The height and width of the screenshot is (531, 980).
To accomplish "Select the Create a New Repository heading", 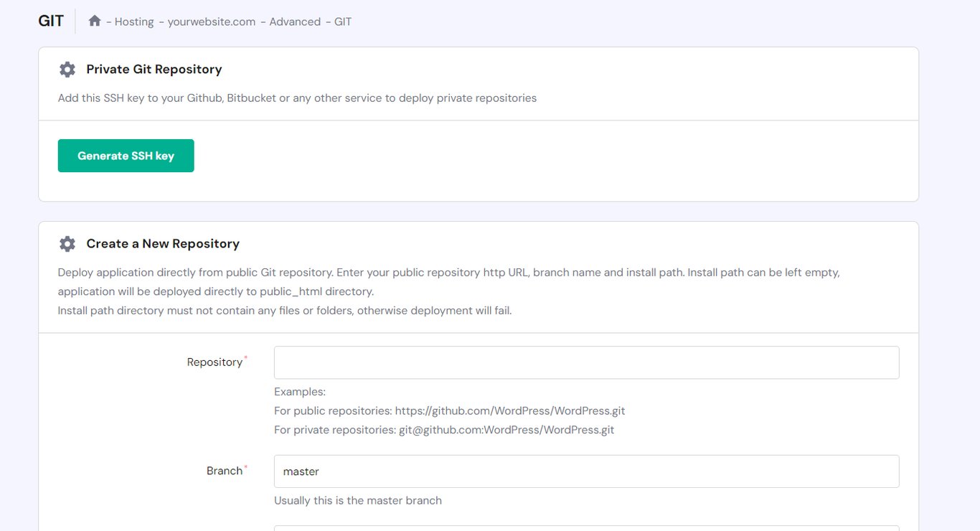I will pos(163,243).
